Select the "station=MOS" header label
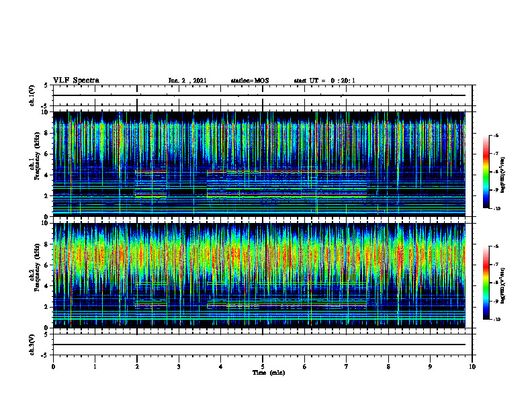Viewport: 532px width, 411px height. tap(250, 81)
